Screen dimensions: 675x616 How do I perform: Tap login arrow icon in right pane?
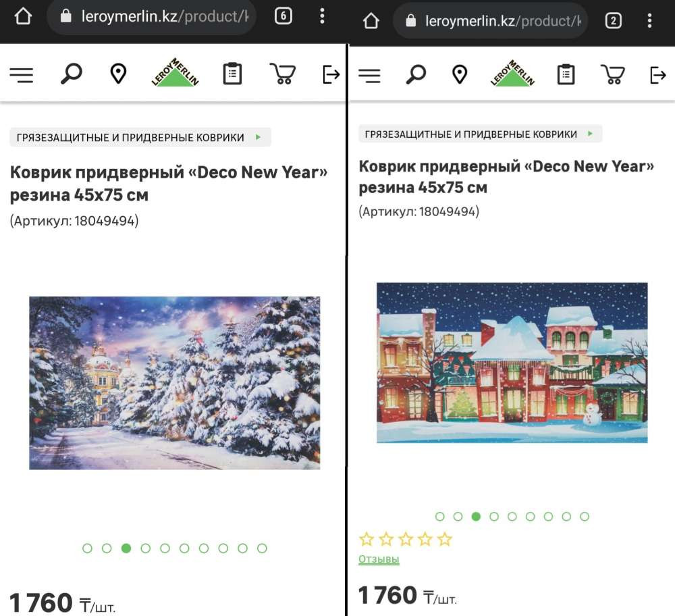(x=657, y=75)
